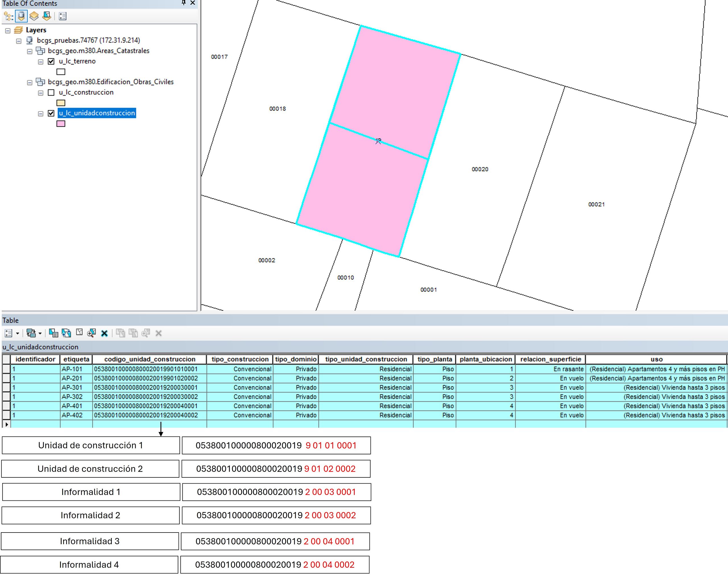The width and height of the screenshot is (728, 576).
Task: Click the empty new-row marker at table bottom
Action: (x=7, y=424)
